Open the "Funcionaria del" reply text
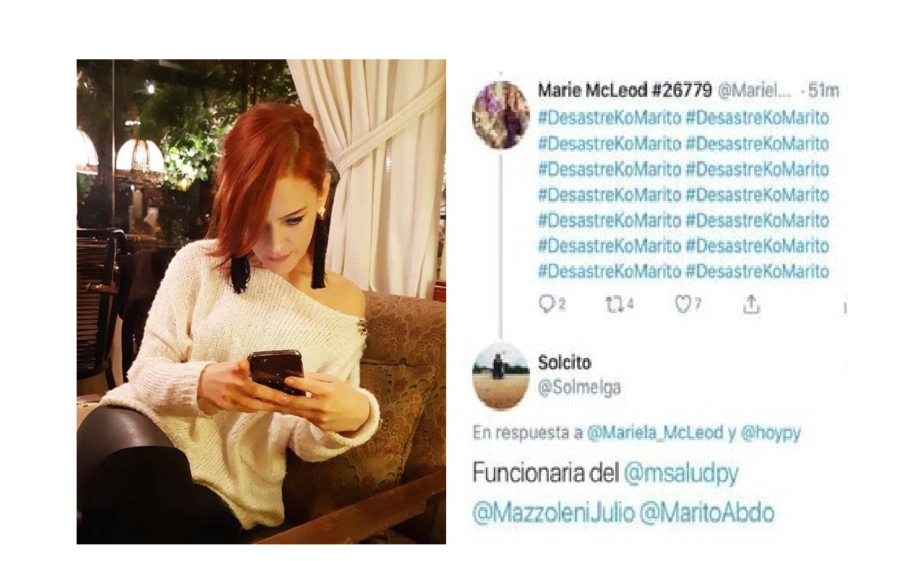This screenshot has width=924, height=561. (x=546, y=474)
